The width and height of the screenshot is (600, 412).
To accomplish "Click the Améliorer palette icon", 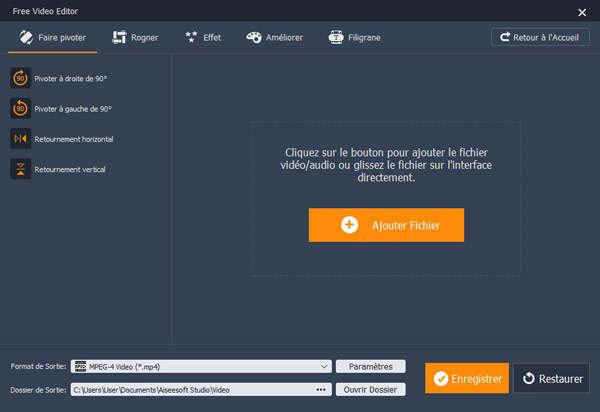I will pyautogui.click(x=254, y=37).
